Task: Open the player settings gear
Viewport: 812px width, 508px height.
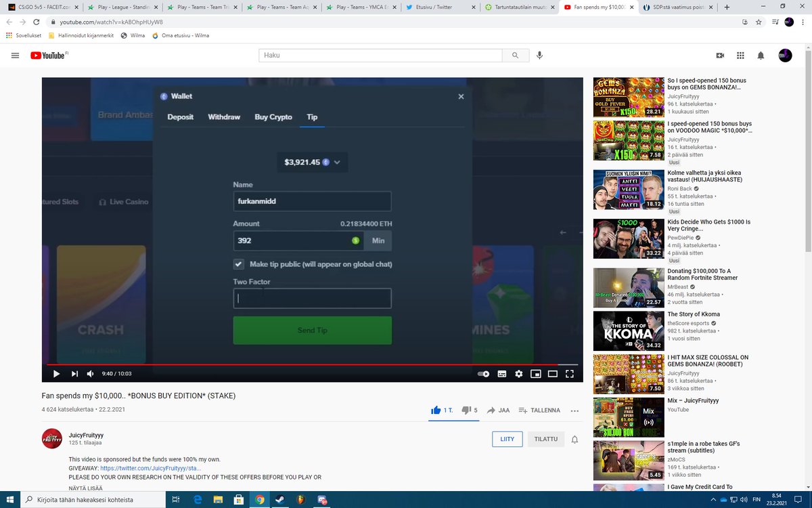Action: (519, 374)
